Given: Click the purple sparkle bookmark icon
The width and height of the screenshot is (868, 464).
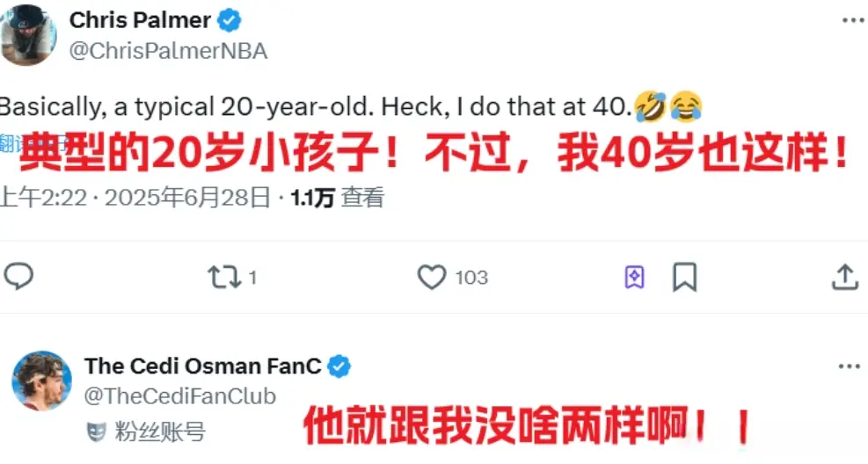Looking at the screenshot, I should pyautogui.click(x=634, y=278).
